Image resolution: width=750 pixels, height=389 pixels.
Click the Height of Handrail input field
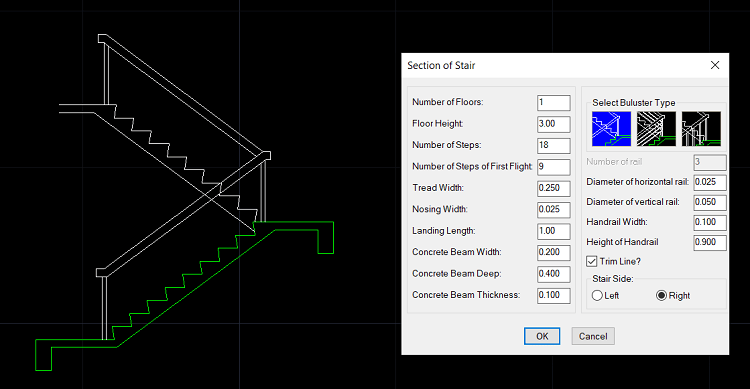[x=710, y=243]
